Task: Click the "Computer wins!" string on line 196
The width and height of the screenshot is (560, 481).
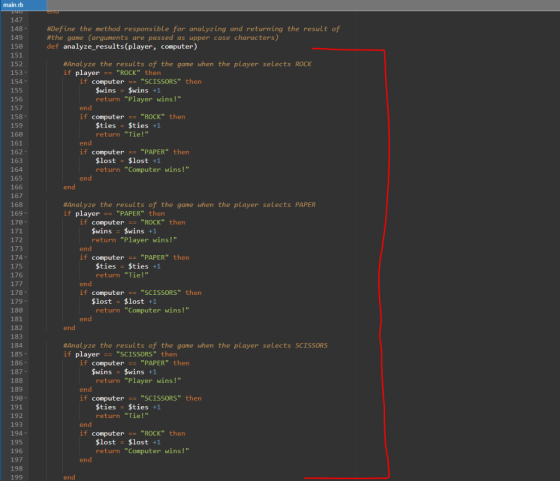Action: (x=156, y=451)
